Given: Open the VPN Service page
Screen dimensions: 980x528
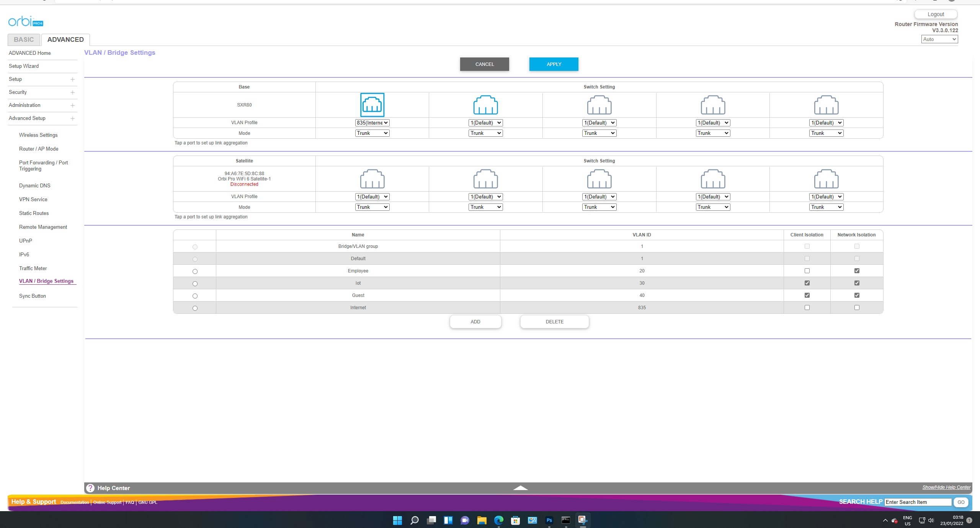Looking at the screenshot, I should pos(33,199).
